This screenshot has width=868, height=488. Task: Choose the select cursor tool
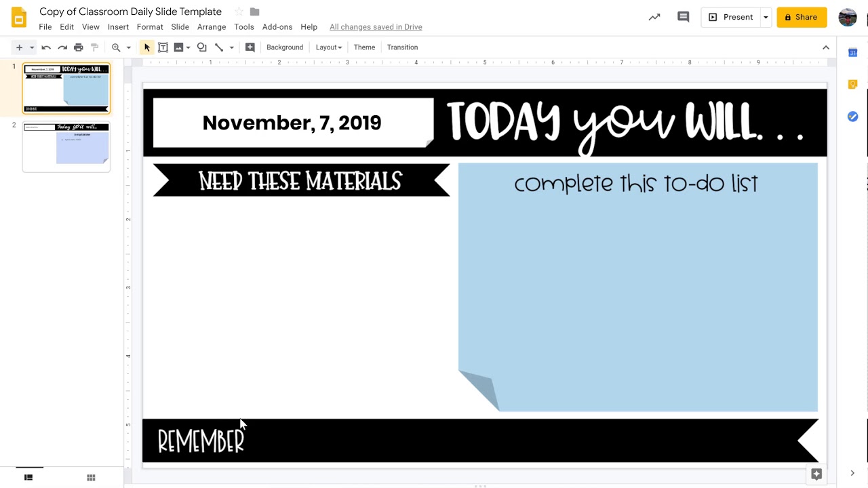tap(146, 47)
